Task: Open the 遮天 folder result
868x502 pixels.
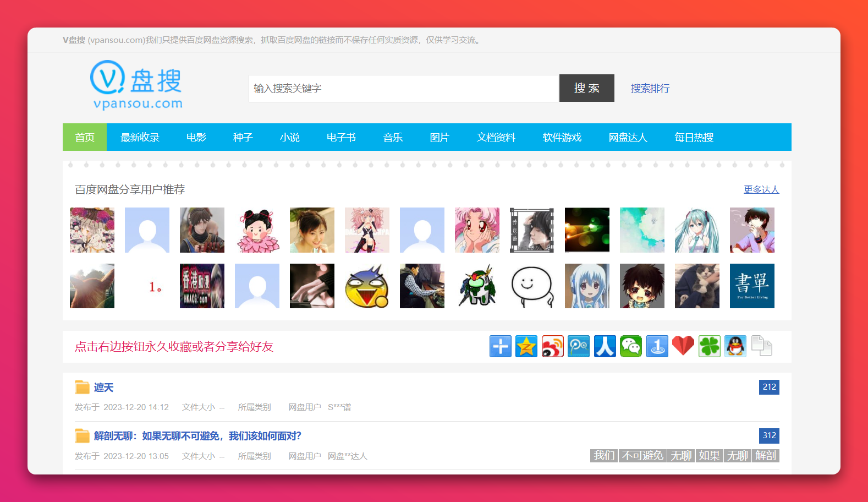Action: (103, 388)
